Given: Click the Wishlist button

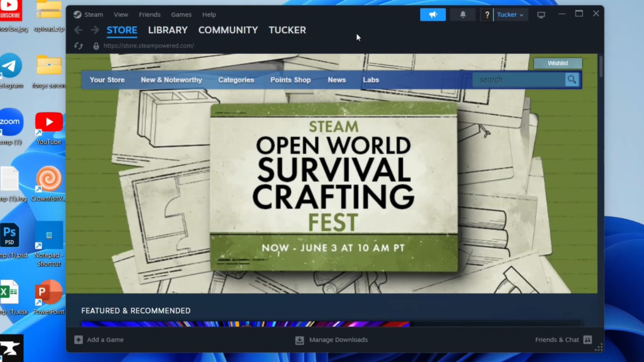Looking at the screenshot, I should [557, 63].
